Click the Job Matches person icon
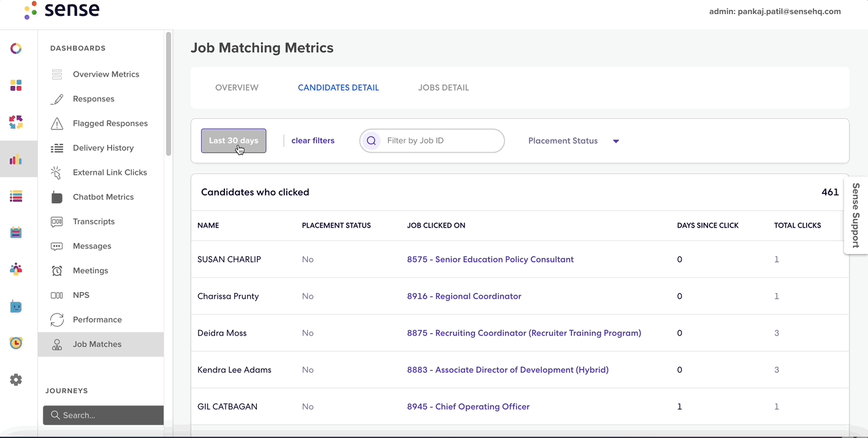This screenshot has width=868, height=438. point(57,345)
